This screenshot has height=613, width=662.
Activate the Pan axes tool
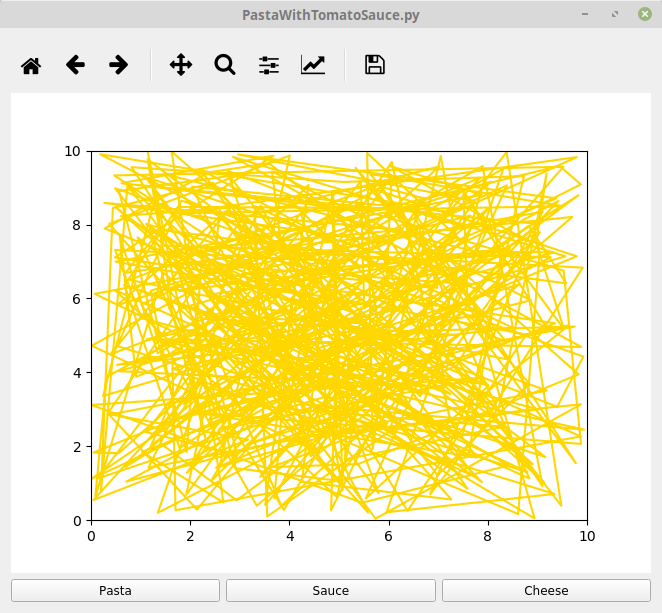[181, 65]
